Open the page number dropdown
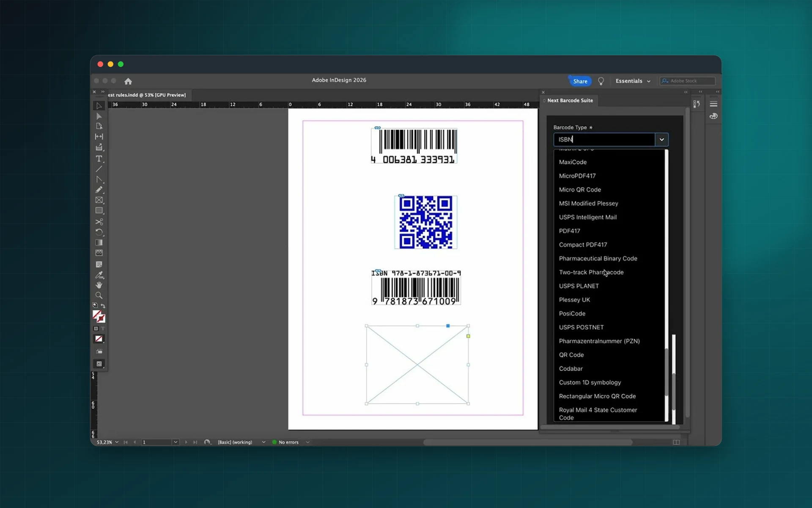 click(x=176, y=442)
